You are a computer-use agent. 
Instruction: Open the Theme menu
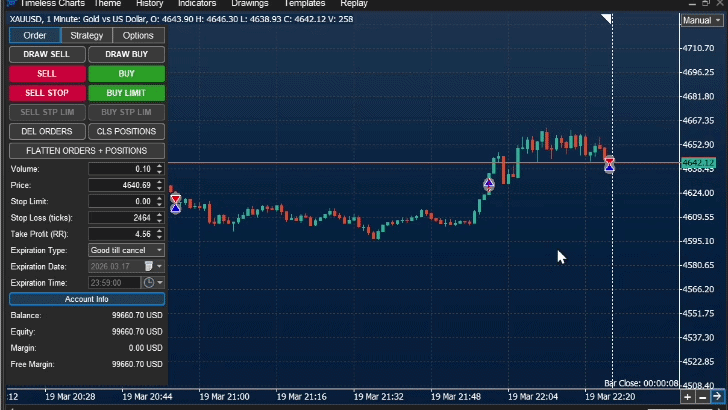(107, 4)
